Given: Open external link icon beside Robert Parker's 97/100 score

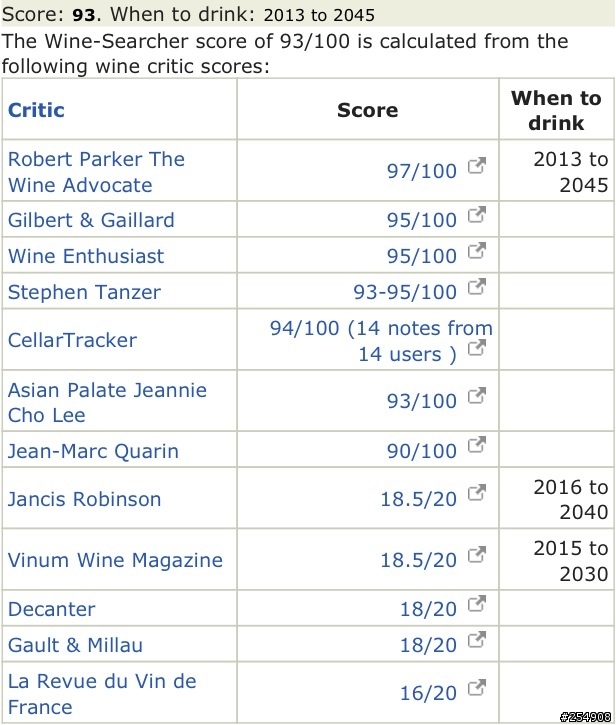Looking at the screenshot, I should 477,166.
